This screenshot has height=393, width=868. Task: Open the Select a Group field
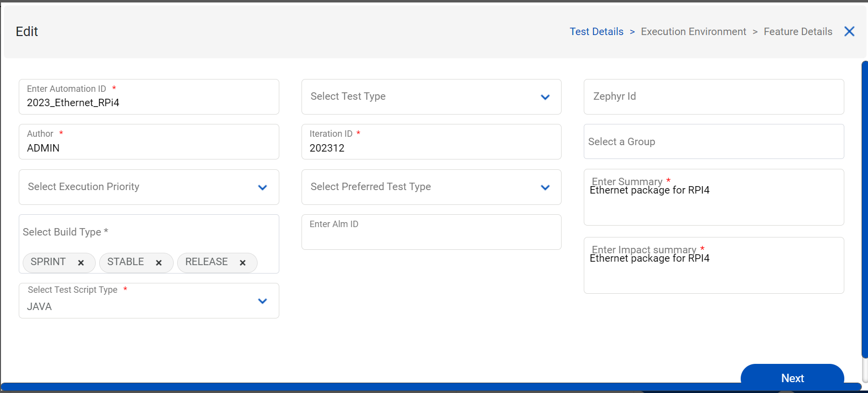713,142
